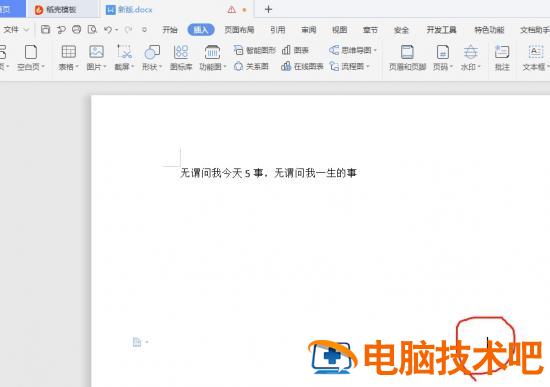Insert a 图表 chart
The height and width of the screenshot is (387, 550).
pos(295,50)
